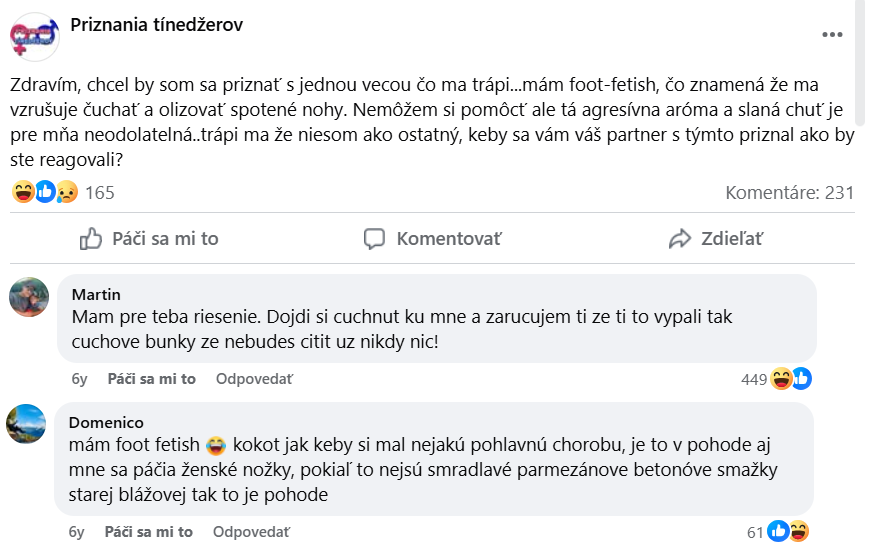Screen dimensions: 869x555
Task: Click the 6y timestamp on Martin's comment
Action: click(x=80, y=379)
